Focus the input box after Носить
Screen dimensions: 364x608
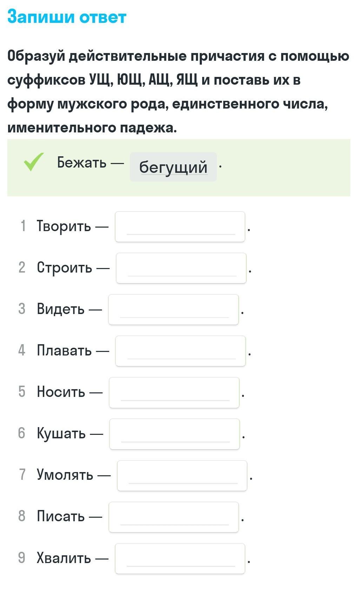point(174,392)
